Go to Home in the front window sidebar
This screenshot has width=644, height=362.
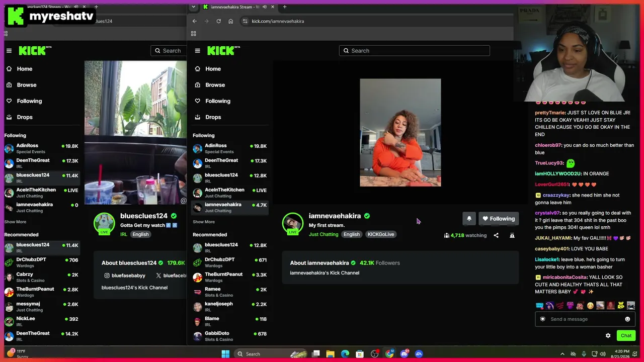click(213, 69)
